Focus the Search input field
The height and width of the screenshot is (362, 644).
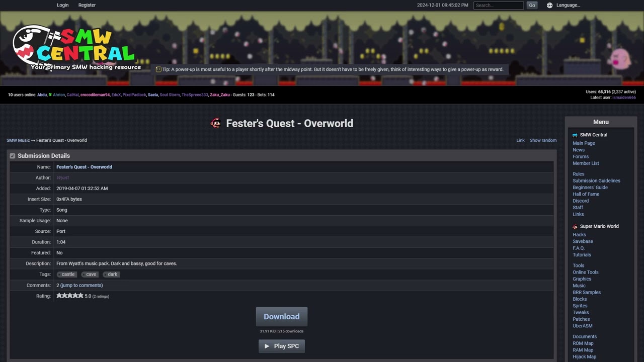click(499, 5)
